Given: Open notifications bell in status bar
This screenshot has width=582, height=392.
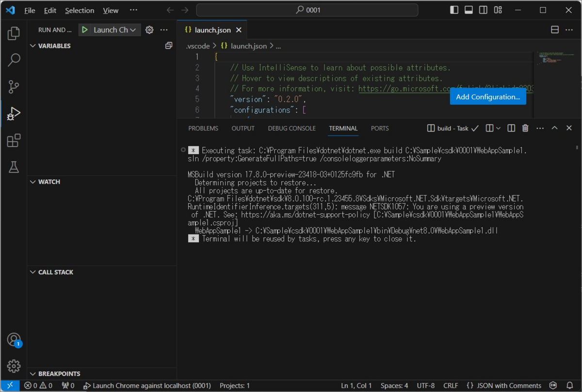Looking at the screenshot, I should coord(570,386).
